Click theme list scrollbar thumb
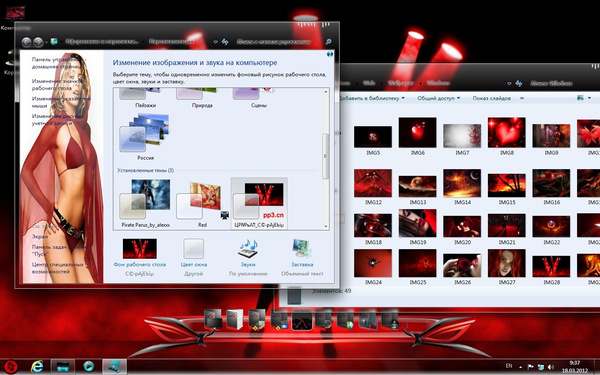This screenshot has width=600, height=375. click(325, 156)
